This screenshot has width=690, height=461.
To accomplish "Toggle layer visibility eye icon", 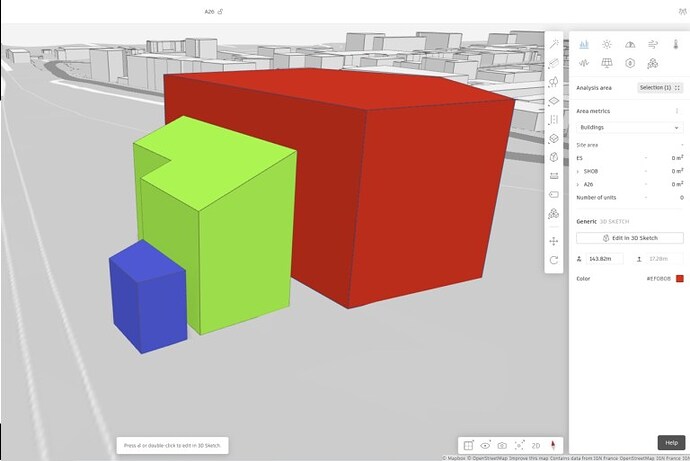I will 485,445.
